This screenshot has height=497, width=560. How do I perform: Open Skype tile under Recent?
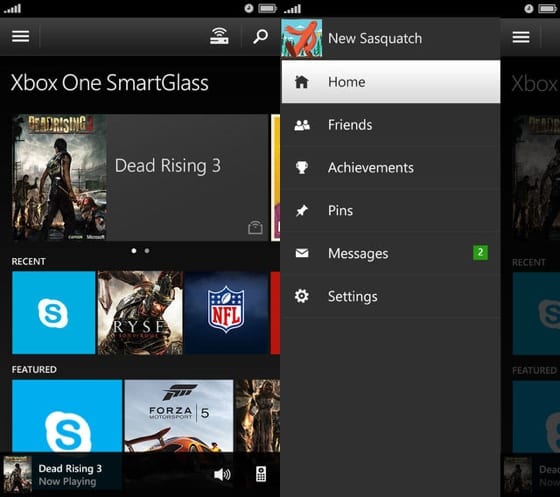(54, 313)
